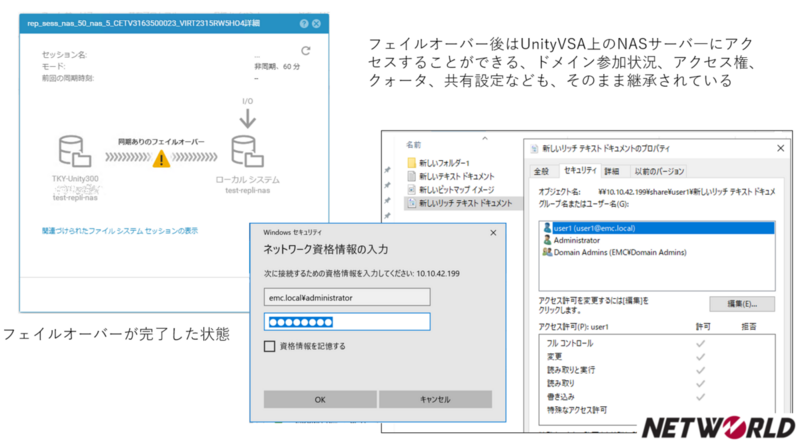Switch to the セキュリティ tab

pyautogui.click(x=580, y=170)
